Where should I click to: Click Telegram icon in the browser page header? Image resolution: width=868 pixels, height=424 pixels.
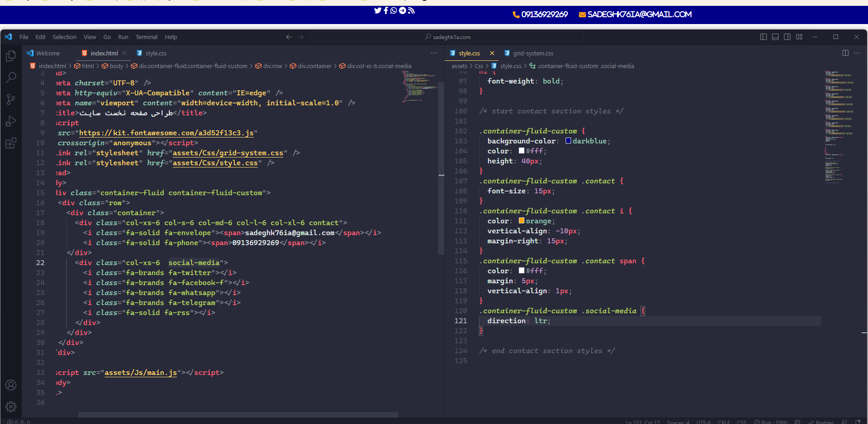tap(402, 10)
